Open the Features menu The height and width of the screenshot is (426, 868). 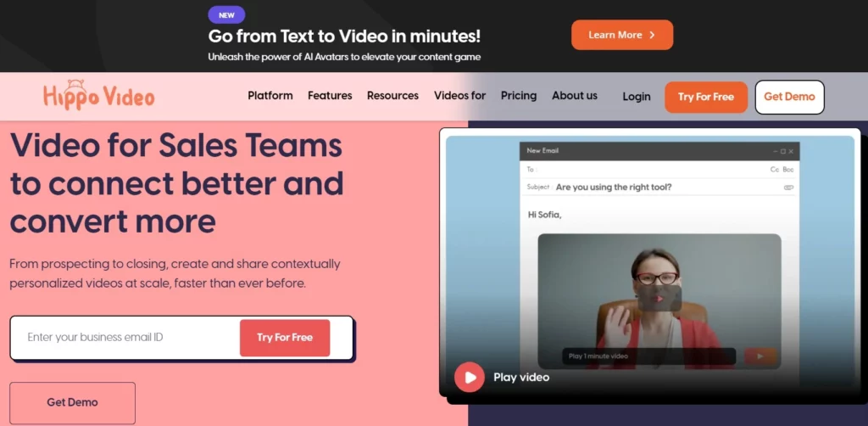click(330, 96)
